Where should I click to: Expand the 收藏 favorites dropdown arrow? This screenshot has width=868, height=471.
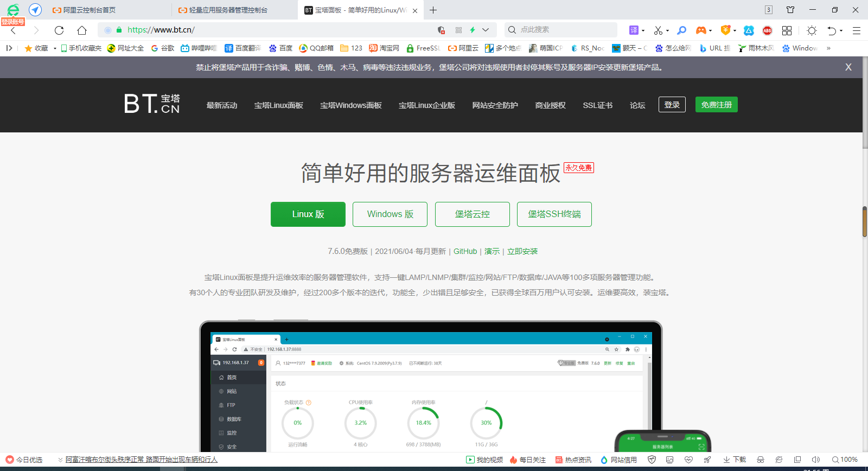[55, 48]
